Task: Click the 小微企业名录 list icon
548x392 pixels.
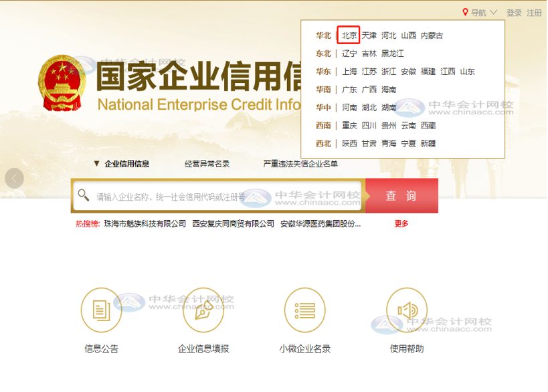Action: click(x=304, y=310)
